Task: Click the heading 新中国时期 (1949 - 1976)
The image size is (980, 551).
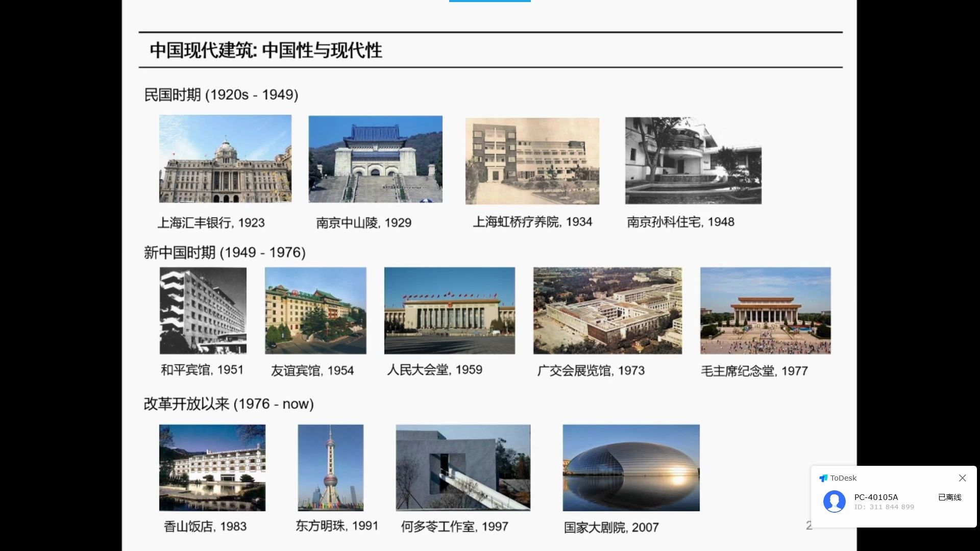Action: coord(225,253)
